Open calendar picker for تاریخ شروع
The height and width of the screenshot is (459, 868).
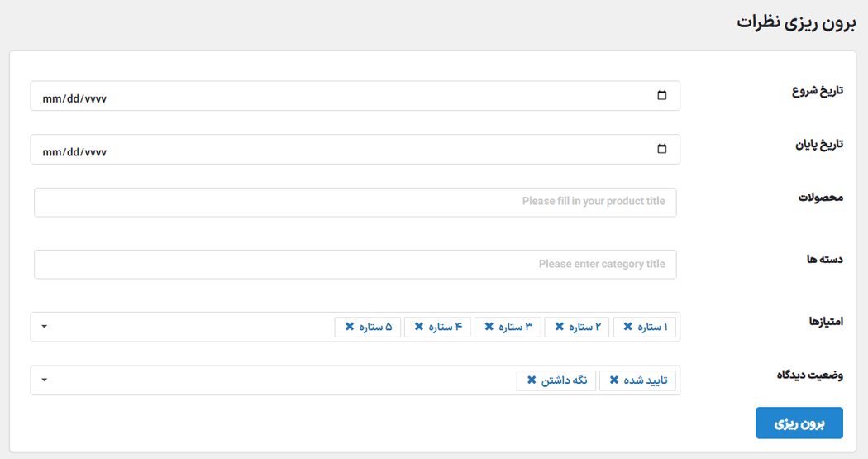pos(661,96)
